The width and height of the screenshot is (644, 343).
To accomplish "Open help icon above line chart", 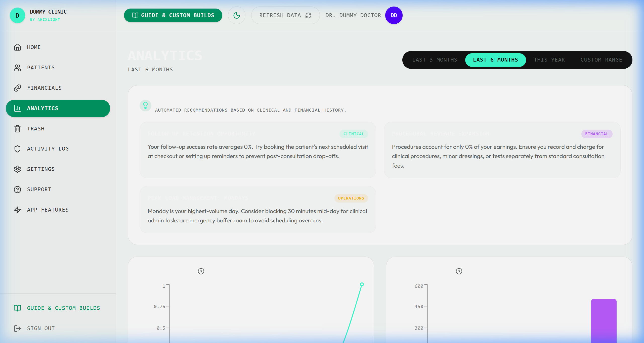I will 201,271.
